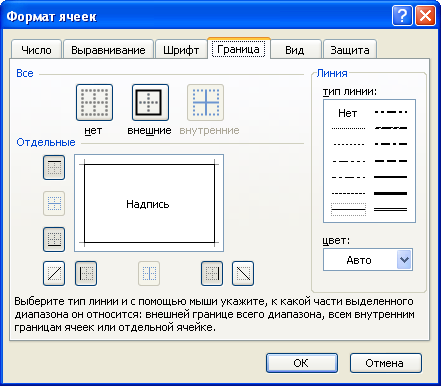Image resolution: width=441 pixels, height=386 pixels.
Task: Select the thickest solid line style
Action: [x=391, y=193]
